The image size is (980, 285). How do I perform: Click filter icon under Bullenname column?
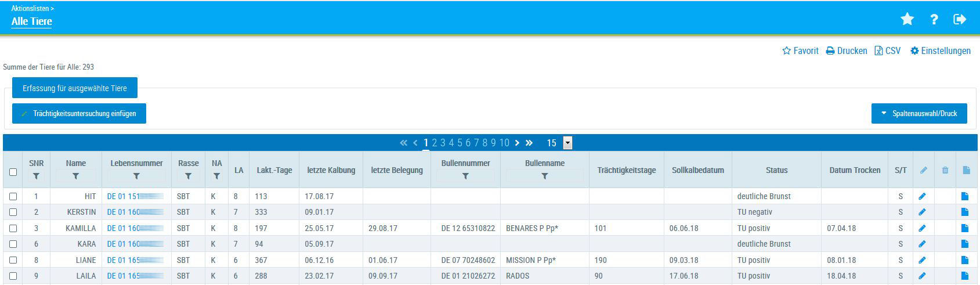pos(544,176)
